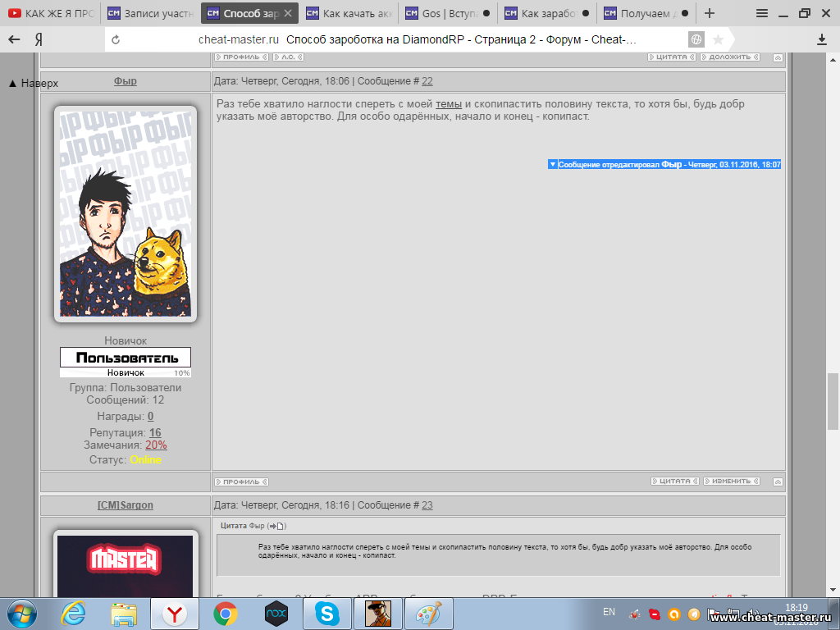The image size is (840, 630).
Task: Switch to the YouTube 'КАК ЖЕ Я ПРС' tab
Action: (51, 13)
